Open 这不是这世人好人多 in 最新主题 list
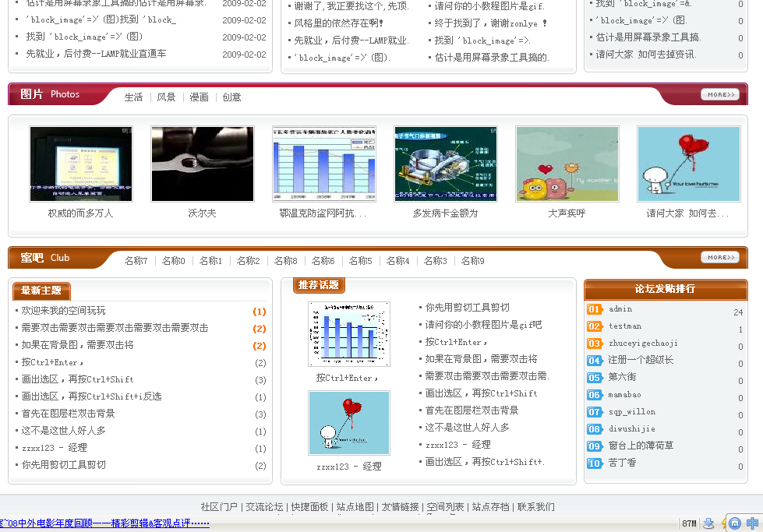The height and width of the screenshot is (532, 763). 63,431
